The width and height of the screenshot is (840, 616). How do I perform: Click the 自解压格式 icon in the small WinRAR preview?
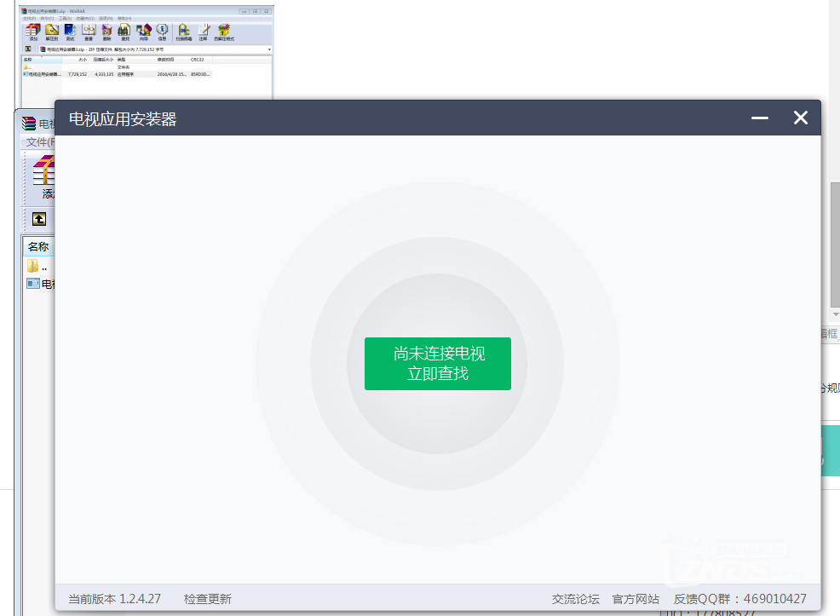point(224,32)
